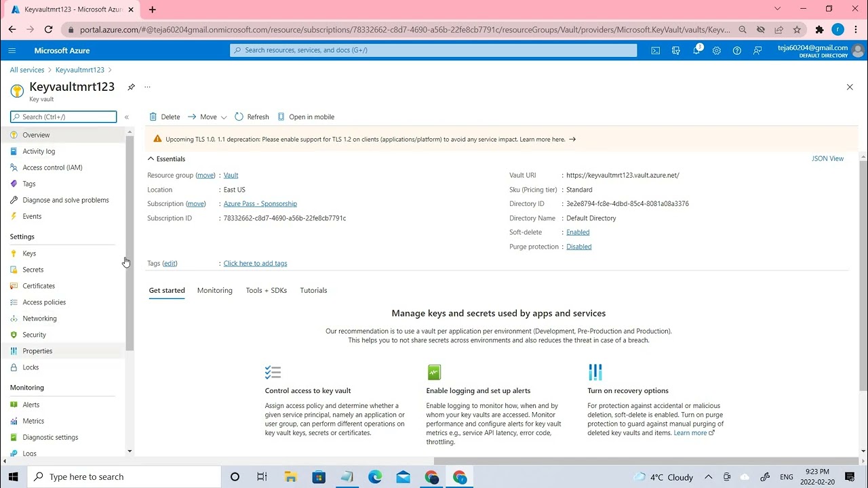This screenshot has width=868, height=488.
Task: Open the Feedback icon in top bar
Action: point(757,50)
